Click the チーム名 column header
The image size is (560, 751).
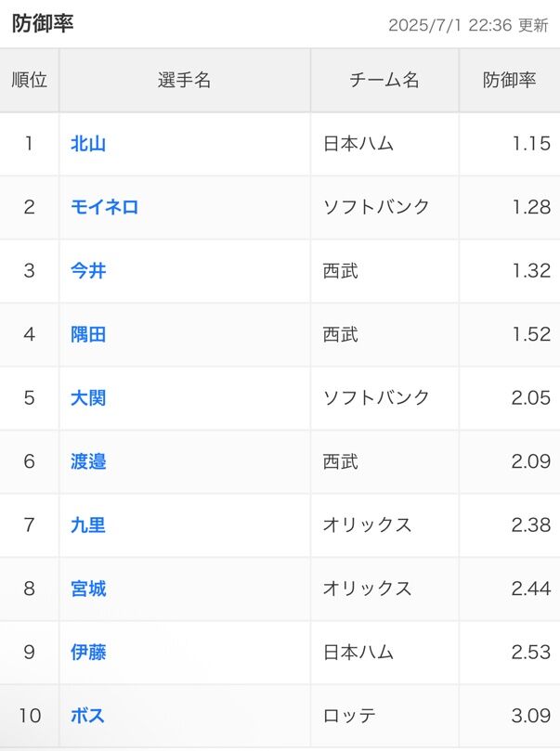tap(384, 80)
